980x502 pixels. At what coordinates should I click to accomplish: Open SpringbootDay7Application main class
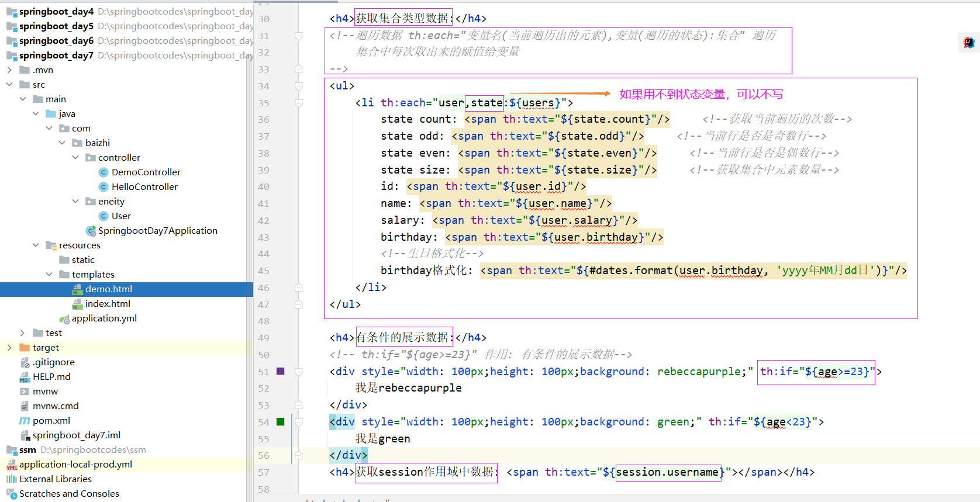coord(157,230)
